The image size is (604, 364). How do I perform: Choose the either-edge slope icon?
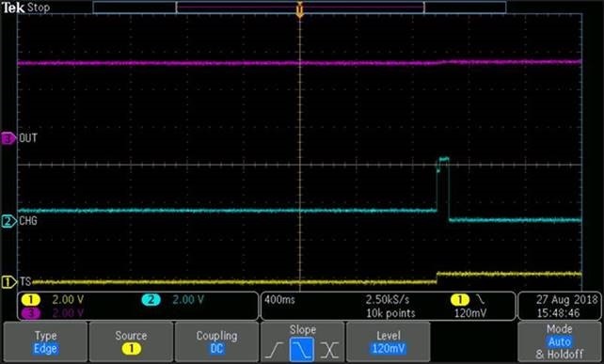click(x=329, y=350)
